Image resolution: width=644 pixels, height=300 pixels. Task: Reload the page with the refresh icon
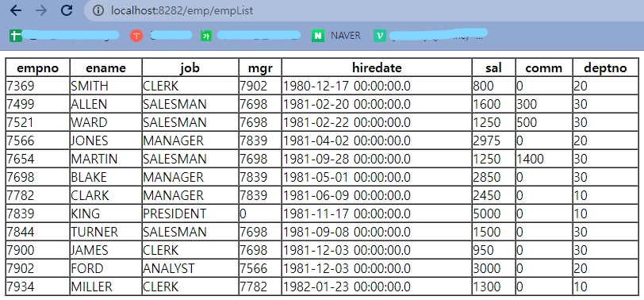(67, 10)
